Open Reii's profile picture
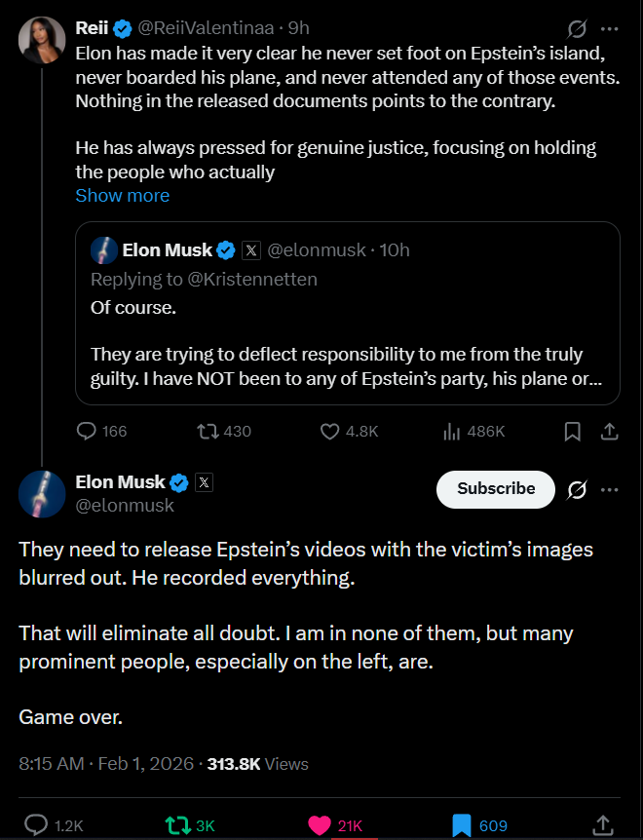 [41, 41]
